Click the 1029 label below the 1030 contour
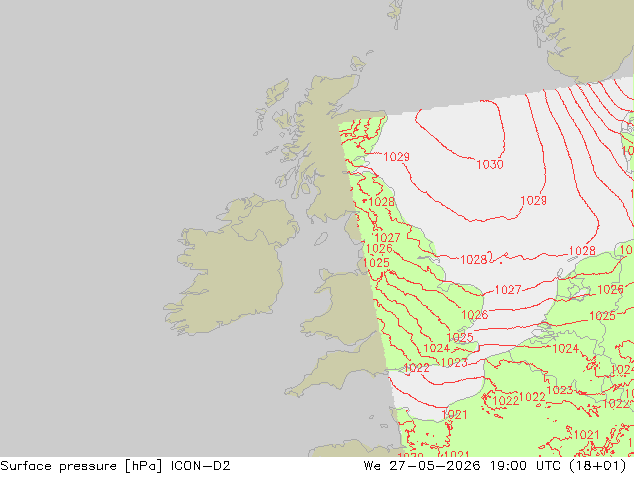The width and height of the screenshot is (634, 490). (533, 201)
